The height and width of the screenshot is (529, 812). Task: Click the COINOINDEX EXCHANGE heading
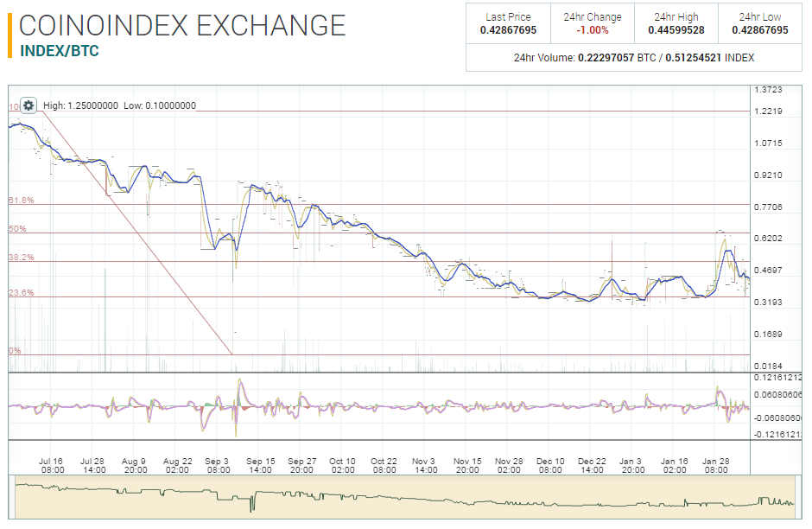click(x=181, y=25)
